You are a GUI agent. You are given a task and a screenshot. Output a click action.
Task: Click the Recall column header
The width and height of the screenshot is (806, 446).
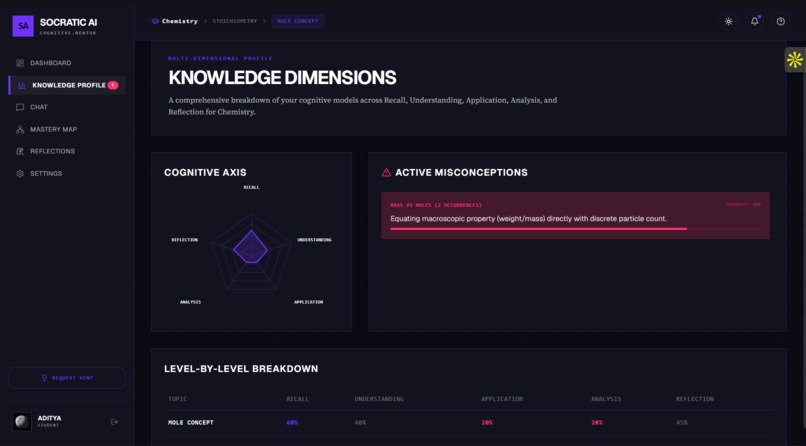(x=298, y=399)
